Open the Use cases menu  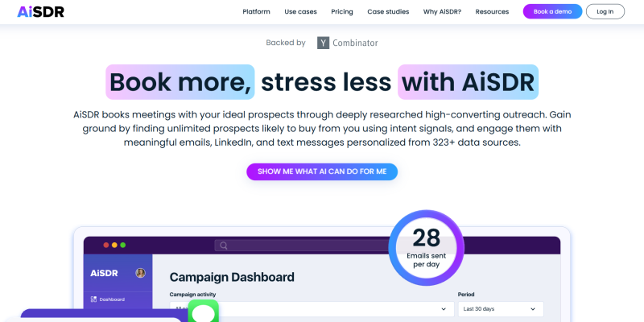(300, 12)
